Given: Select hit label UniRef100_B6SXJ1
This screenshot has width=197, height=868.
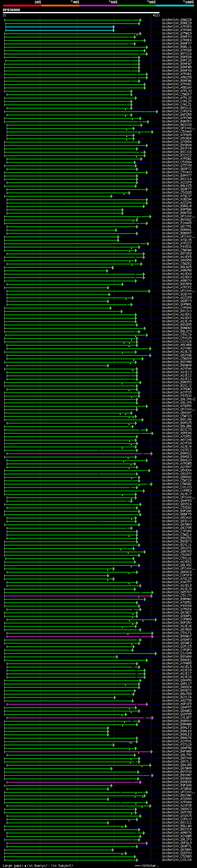Looking at the screenshot, I should (x=177, y=108).
